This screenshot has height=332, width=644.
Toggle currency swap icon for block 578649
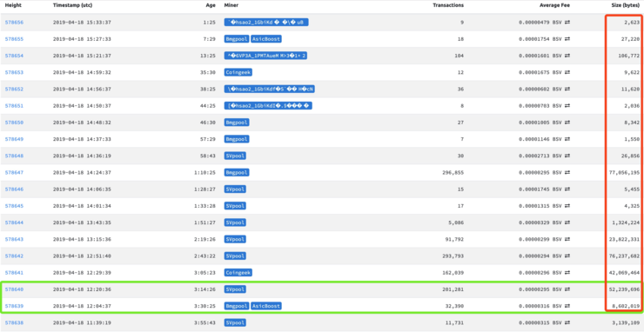(x=567, y=139)
